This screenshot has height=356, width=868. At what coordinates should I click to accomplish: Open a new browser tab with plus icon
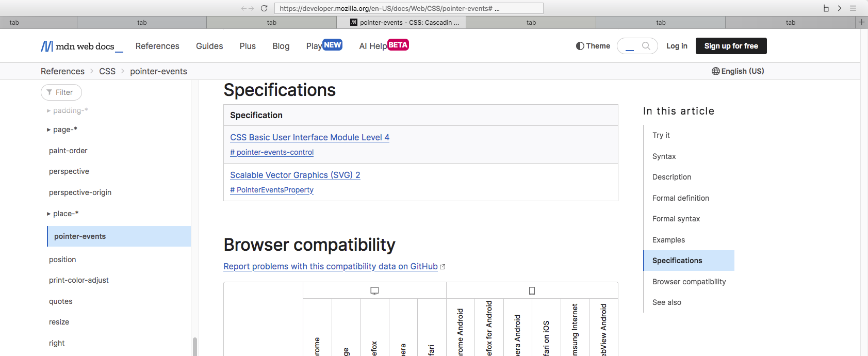(861, 22)
